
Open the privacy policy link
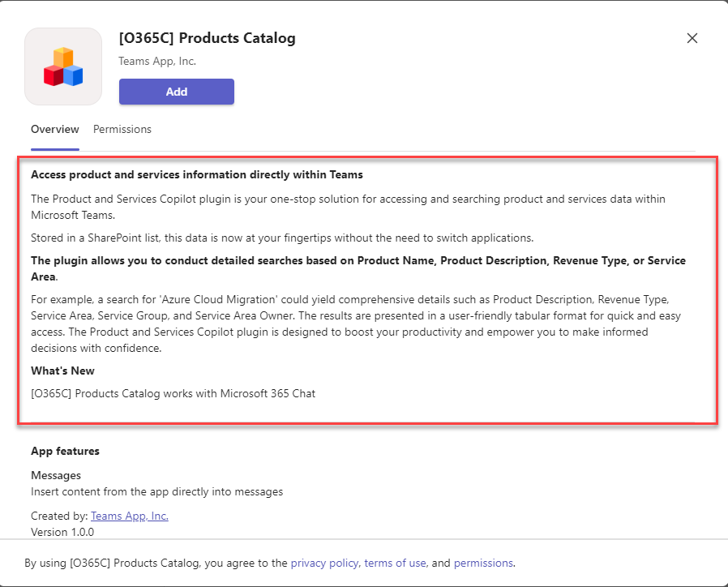point(324,563)
